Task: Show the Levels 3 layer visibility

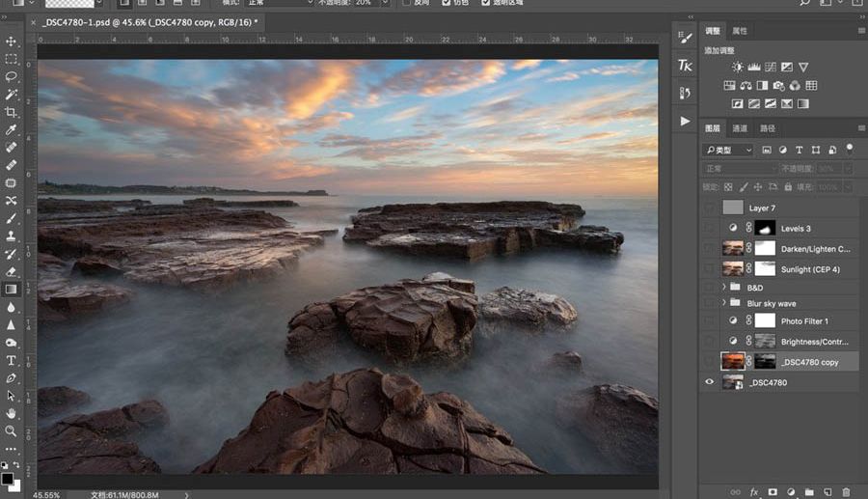Action: coord(709,228)
